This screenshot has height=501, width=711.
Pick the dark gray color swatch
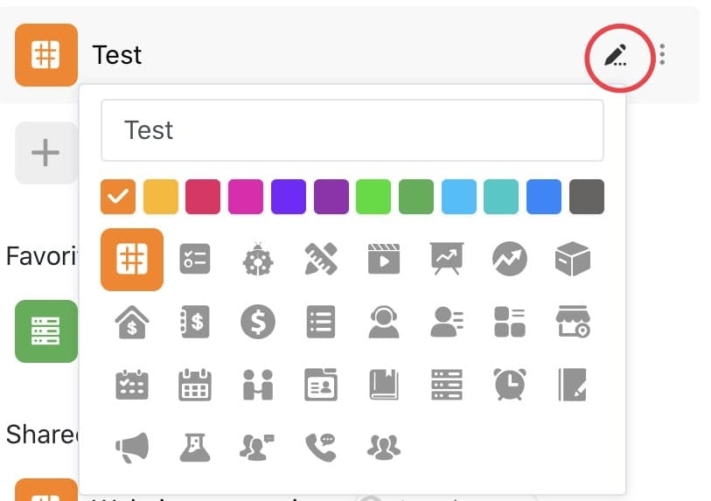[586, 196]
